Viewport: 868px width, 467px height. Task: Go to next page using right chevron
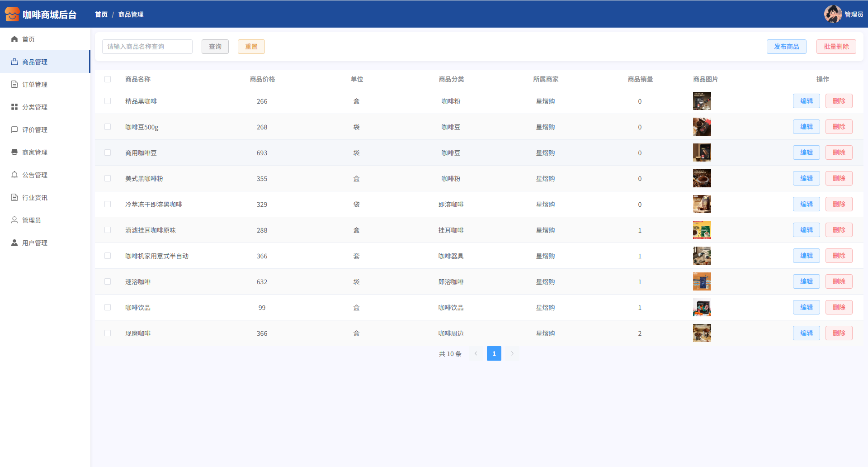(512, 353)
